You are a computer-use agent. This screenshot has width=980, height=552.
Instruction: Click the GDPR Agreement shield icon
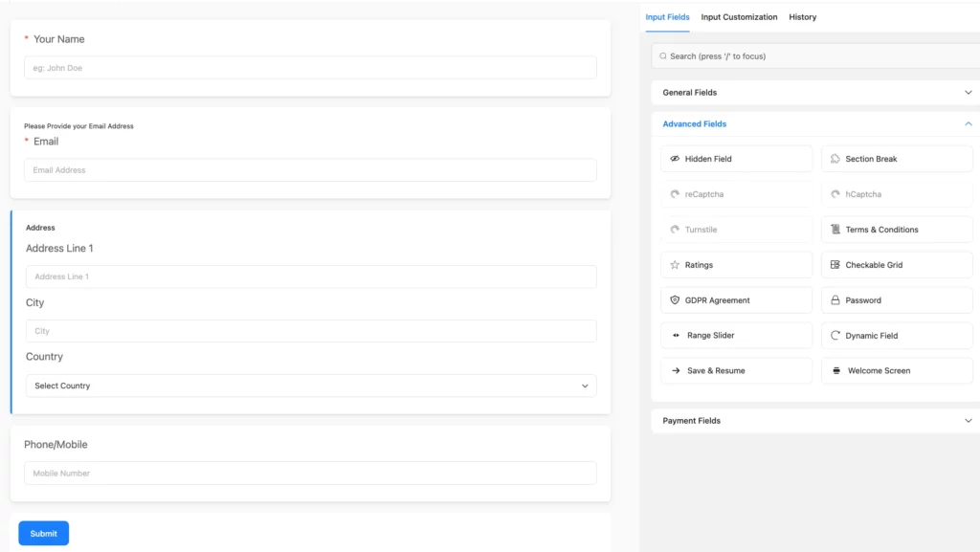click(675, 300)
